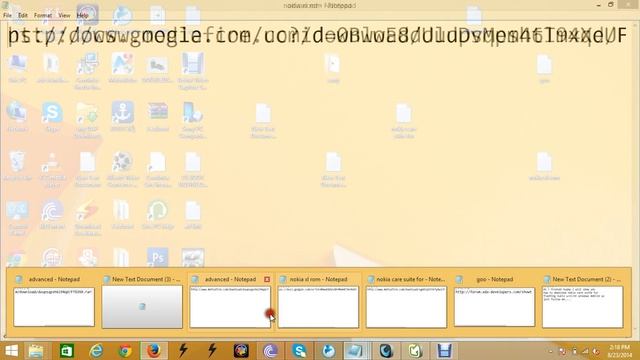
Task: Click the Notepad text line with the URL
Action: pos(317,36)
